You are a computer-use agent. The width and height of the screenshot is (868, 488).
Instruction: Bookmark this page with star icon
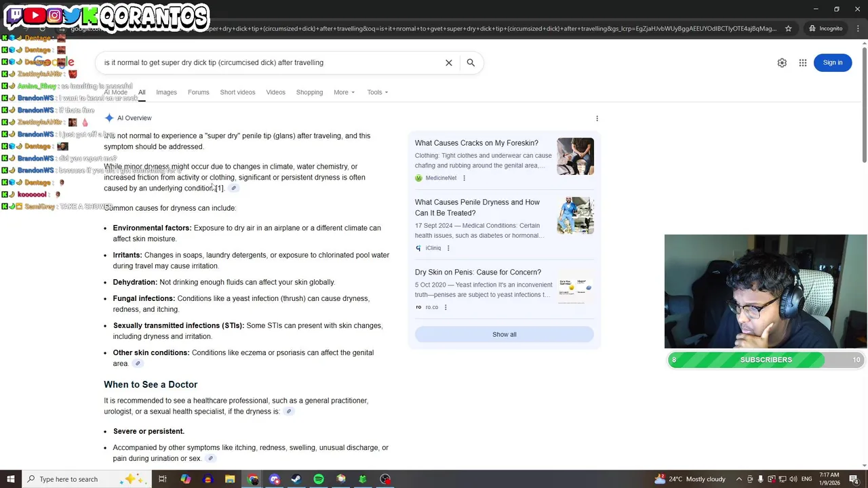[x=788, y=28]
